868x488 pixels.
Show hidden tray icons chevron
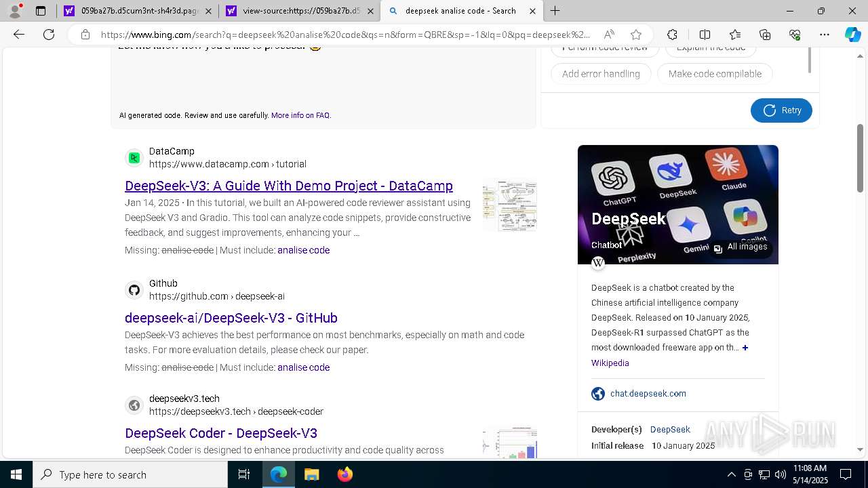tap(731, 474)
